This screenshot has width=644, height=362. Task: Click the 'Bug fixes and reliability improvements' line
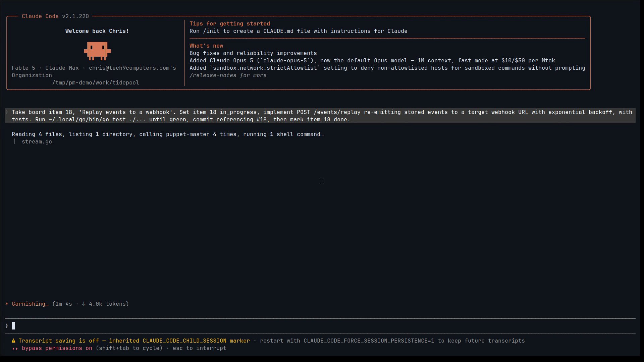(253, 53)
